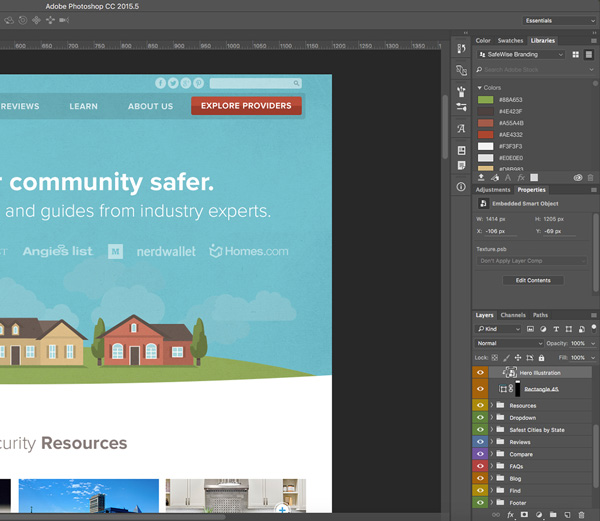
Task: Switch to the Channels tab
Action: pos(513,315)
